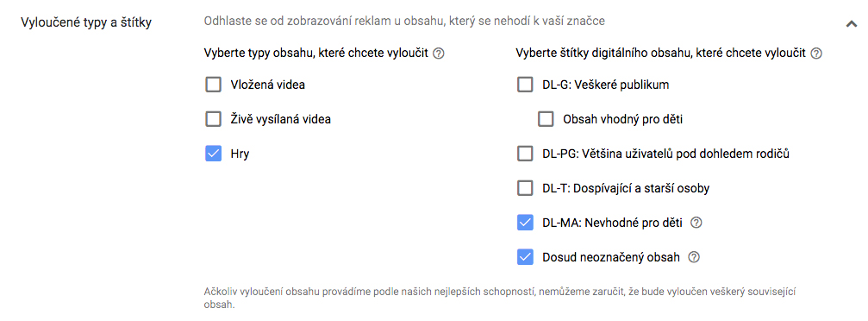Toggle Obsah vhodný pro děti checkbox
The image size is (868, 321).
point(546,119)
